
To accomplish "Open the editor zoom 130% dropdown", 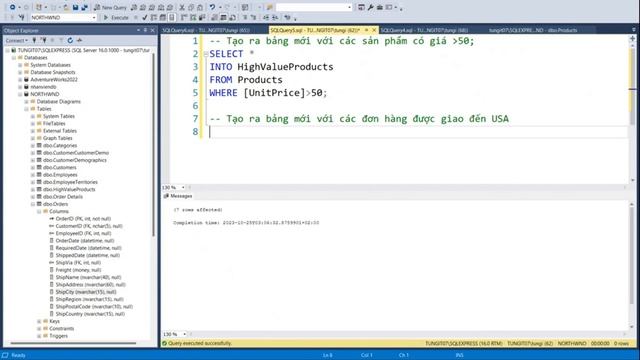I will pos(183,187).
